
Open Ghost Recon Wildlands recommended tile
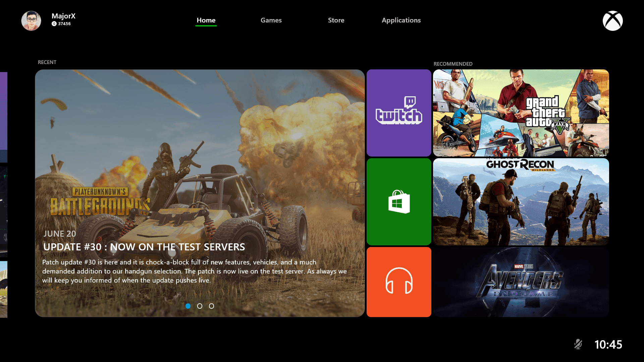[x=521, y=202]
